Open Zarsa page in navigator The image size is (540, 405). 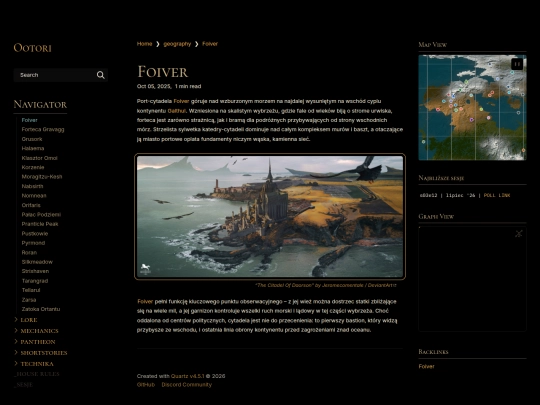pyautogui.click(x=29, y=300)
